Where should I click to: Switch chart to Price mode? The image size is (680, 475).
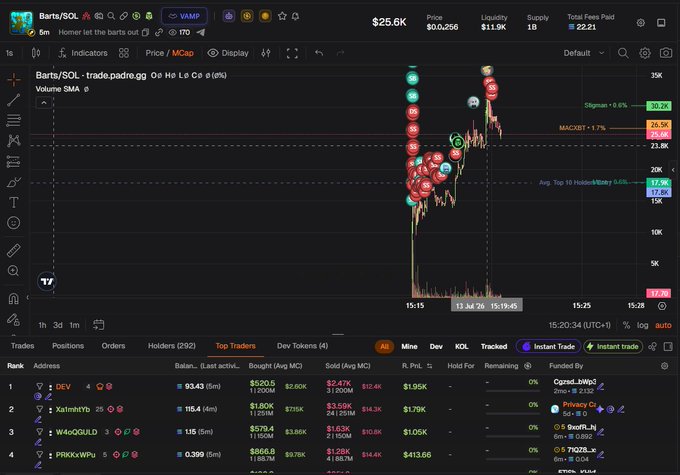(x=154, y=53)
